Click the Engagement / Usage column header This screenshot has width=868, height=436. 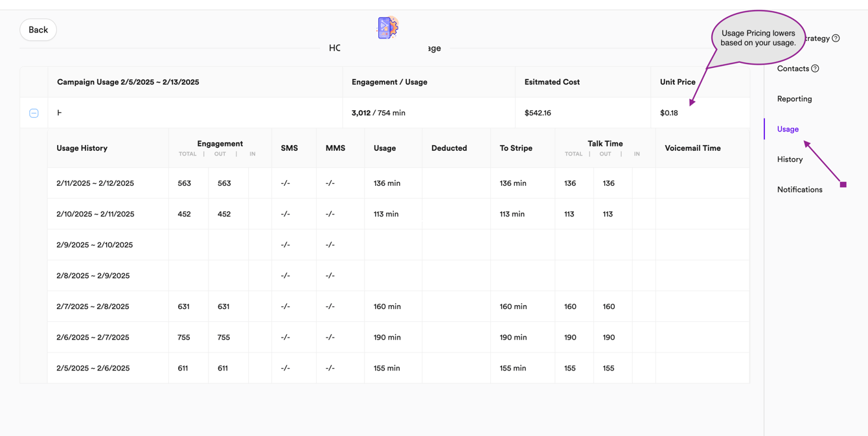click(x=389, y=82)
